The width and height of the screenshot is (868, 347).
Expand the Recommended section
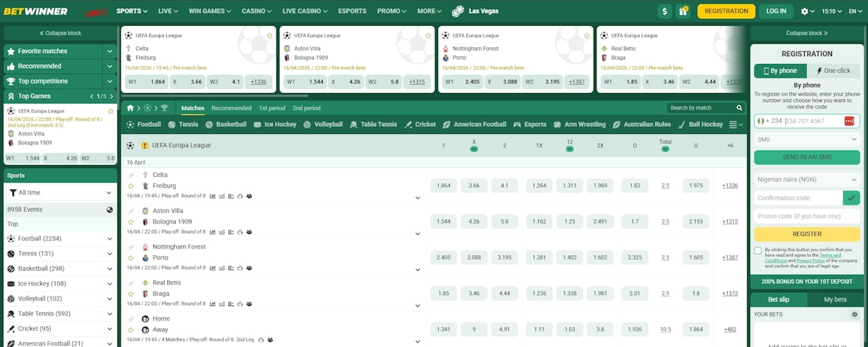click(110, 66)
